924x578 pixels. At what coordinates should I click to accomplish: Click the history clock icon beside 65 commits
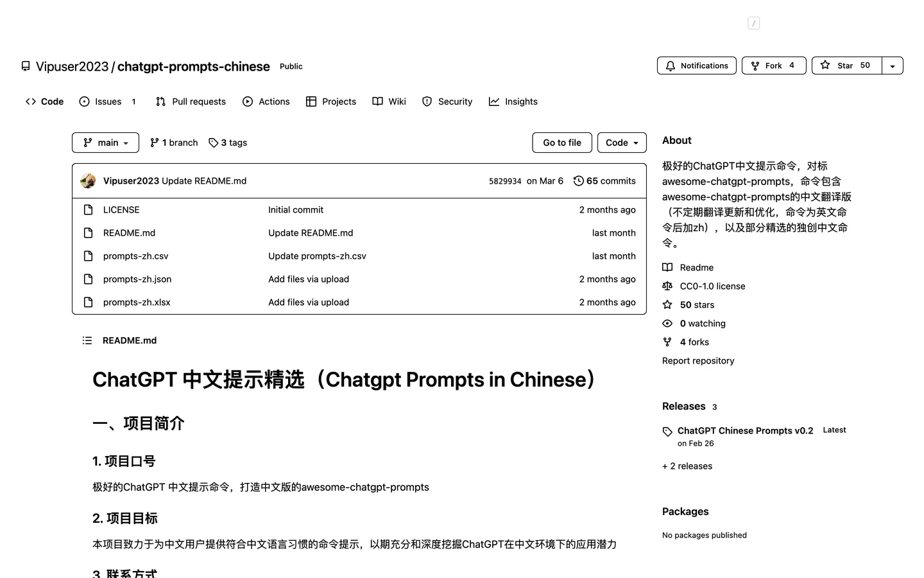[x=579, y=181]
